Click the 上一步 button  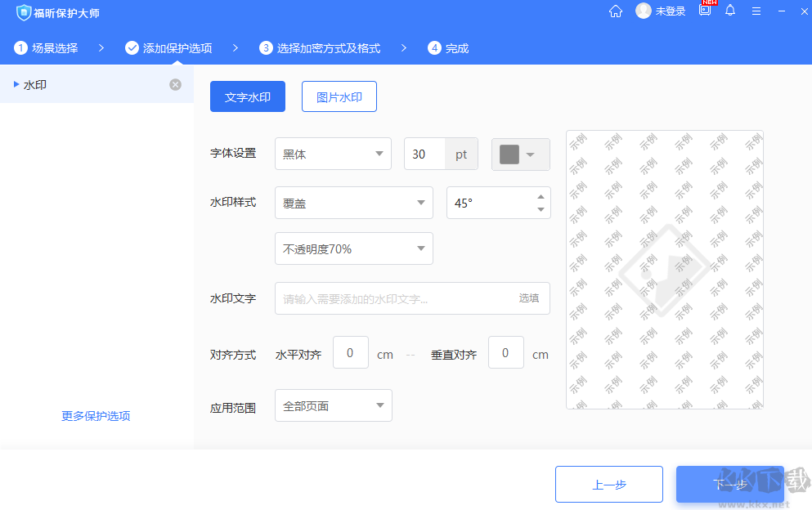608,484
